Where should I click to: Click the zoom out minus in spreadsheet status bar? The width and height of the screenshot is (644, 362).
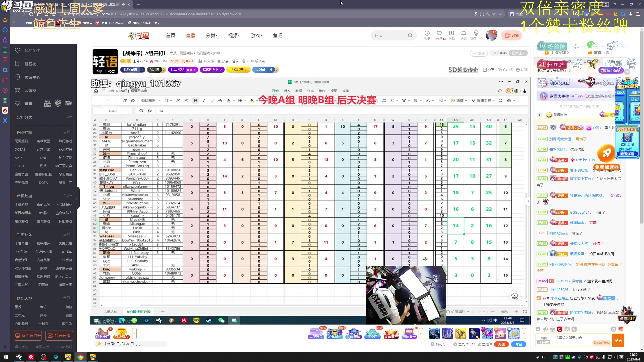493,312
